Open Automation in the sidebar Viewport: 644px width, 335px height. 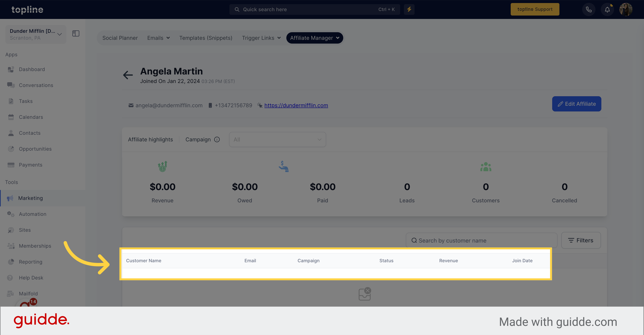[x=32, y=214]
